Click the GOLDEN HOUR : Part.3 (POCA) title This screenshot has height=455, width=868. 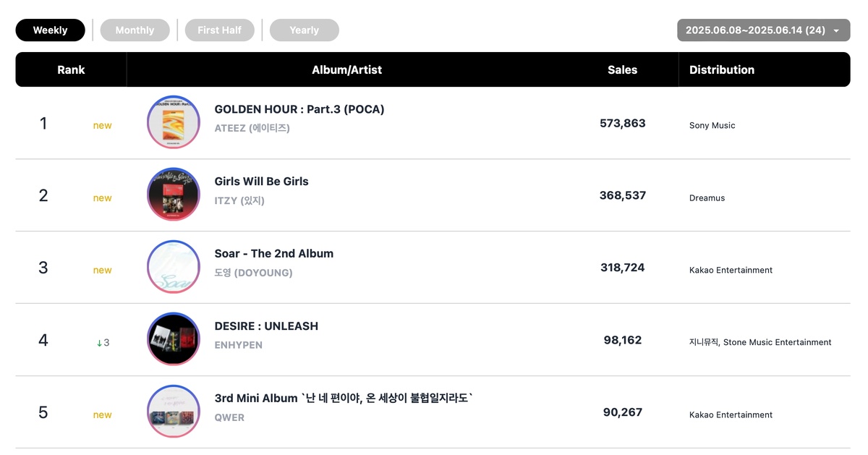[x=299, y=109]
